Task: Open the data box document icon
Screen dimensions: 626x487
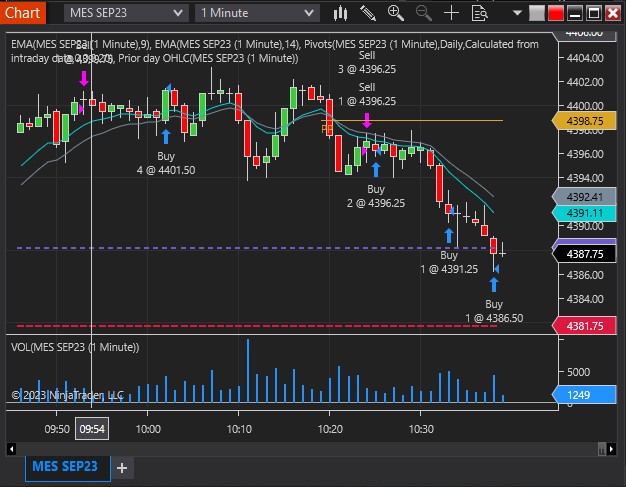Action: coord(479,13)
